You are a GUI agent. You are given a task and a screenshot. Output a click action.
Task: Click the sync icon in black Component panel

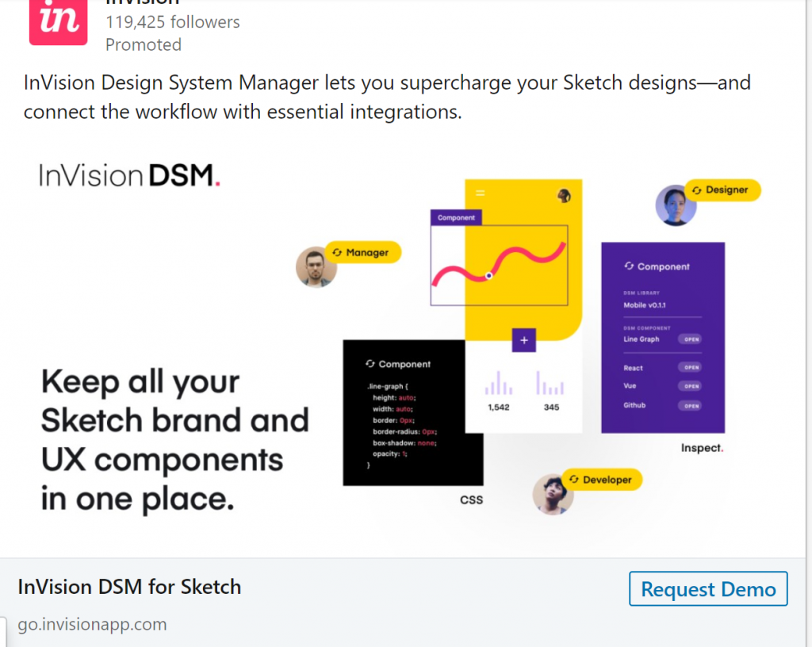click(370, 364)
